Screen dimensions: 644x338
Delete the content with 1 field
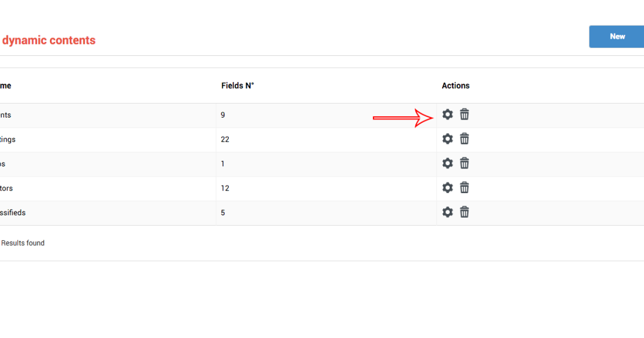465,163
